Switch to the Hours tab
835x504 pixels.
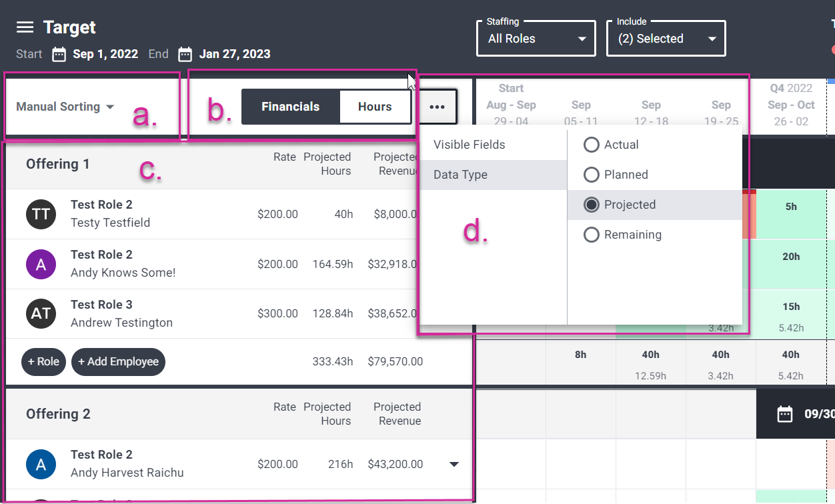point(374,106)
